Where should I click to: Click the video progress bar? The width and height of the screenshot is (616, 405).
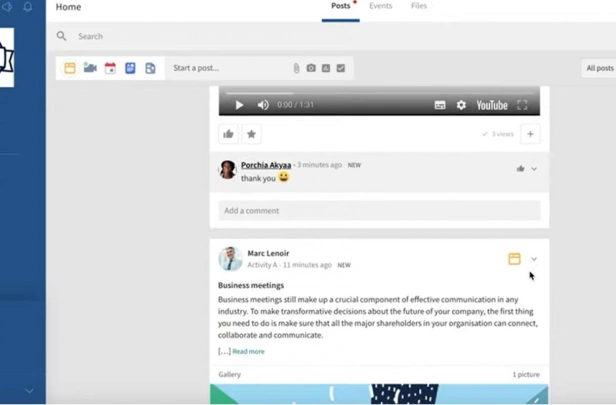[379, 93]
